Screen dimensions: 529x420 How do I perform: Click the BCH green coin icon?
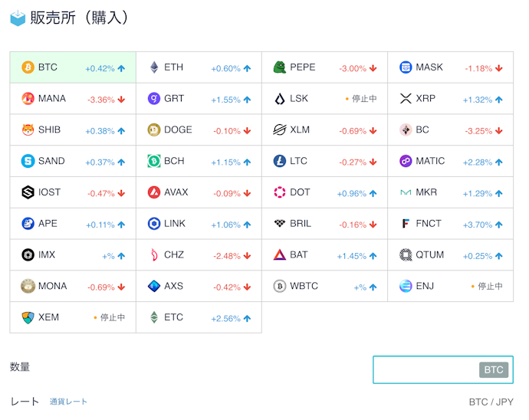(154, 161)
